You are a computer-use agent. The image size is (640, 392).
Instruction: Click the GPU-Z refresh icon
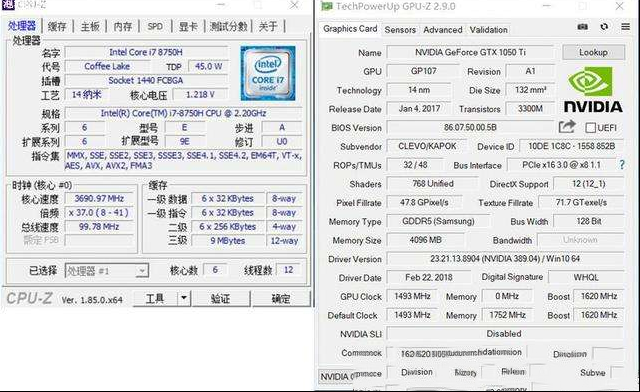point(604,27)
